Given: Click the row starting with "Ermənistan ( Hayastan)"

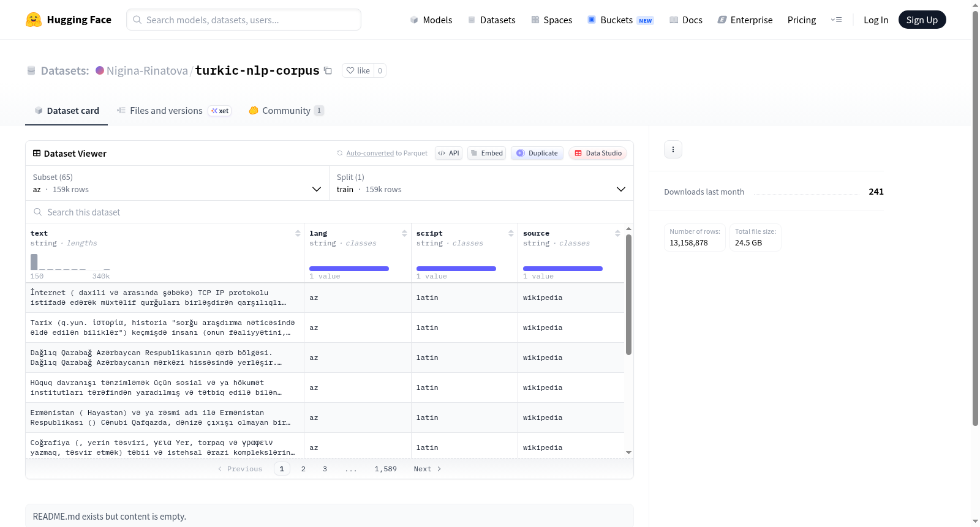Looking at the screenshot, I should tap(325, 417).
